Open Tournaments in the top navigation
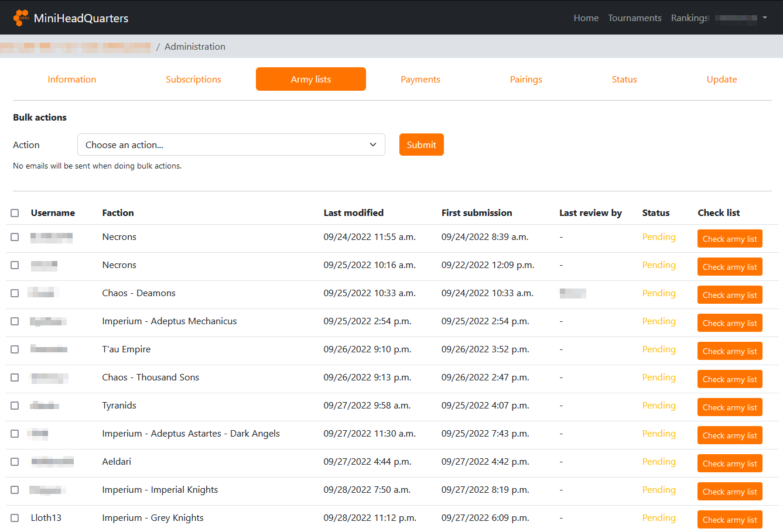 click(x=634, y=18)
